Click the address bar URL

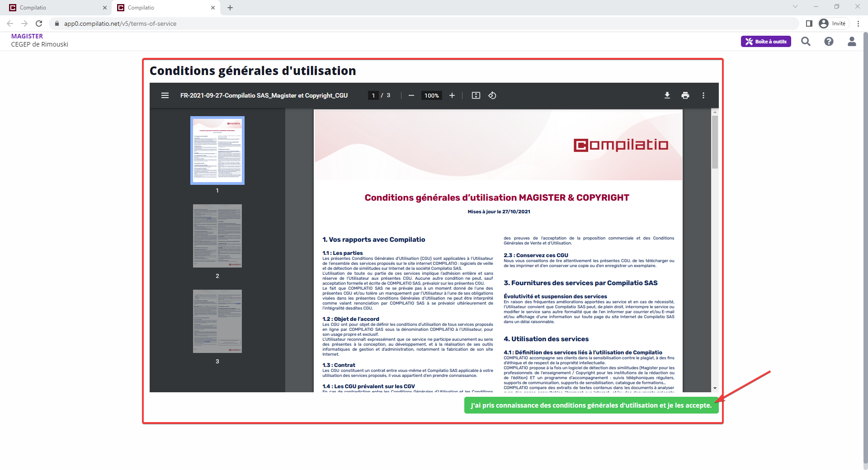[x=120, y=23]
